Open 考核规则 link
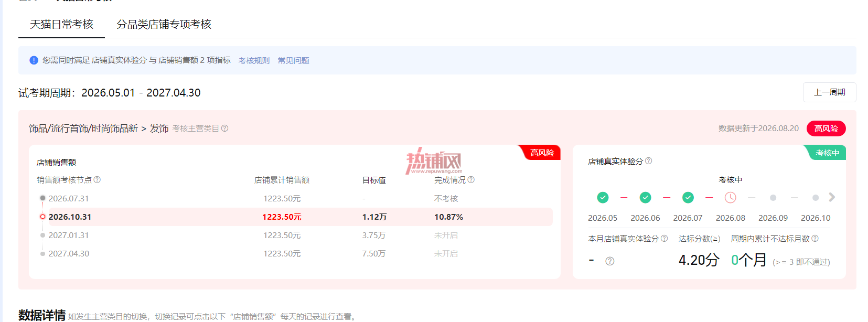This screenshot has width=868, height=322. click(x=254, y=61)
